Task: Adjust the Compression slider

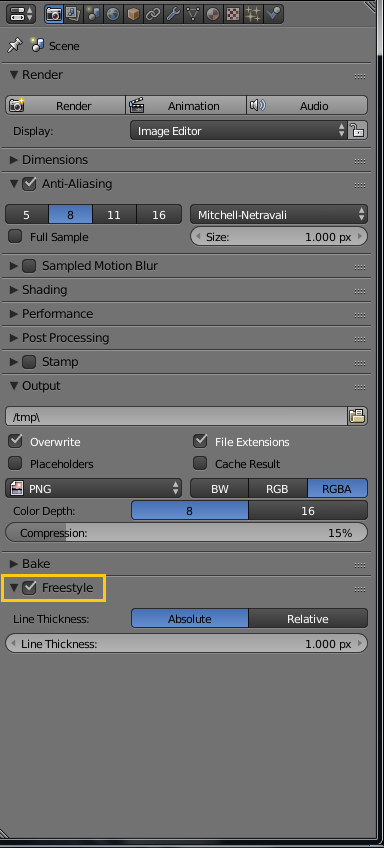Action: 186,533
